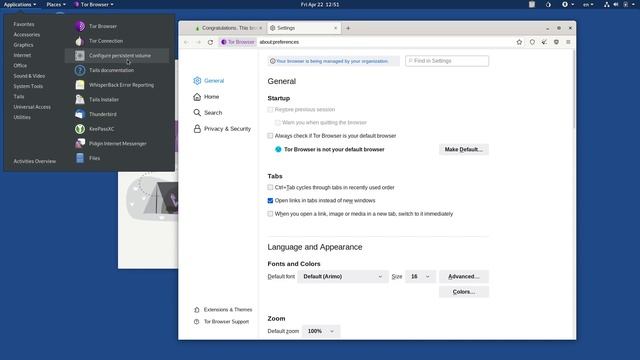Select the Universal Access category
The image size is (640, 360).
click(x=32, y=107)
